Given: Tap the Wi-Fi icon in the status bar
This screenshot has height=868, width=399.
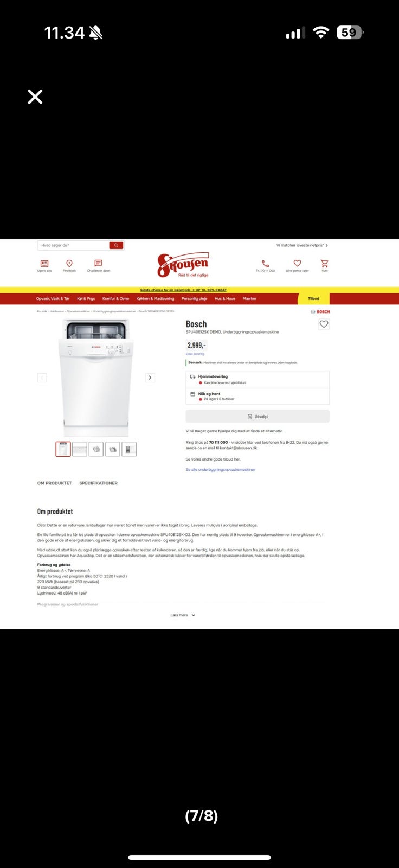Looking at the screenshot, I should click(321, 33).
